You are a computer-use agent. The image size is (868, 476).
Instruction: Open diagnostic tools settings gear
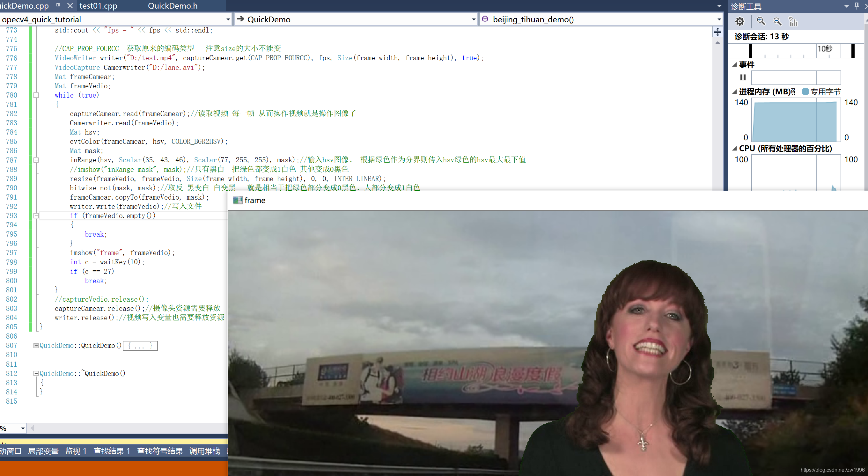click(x=739, y=22)
